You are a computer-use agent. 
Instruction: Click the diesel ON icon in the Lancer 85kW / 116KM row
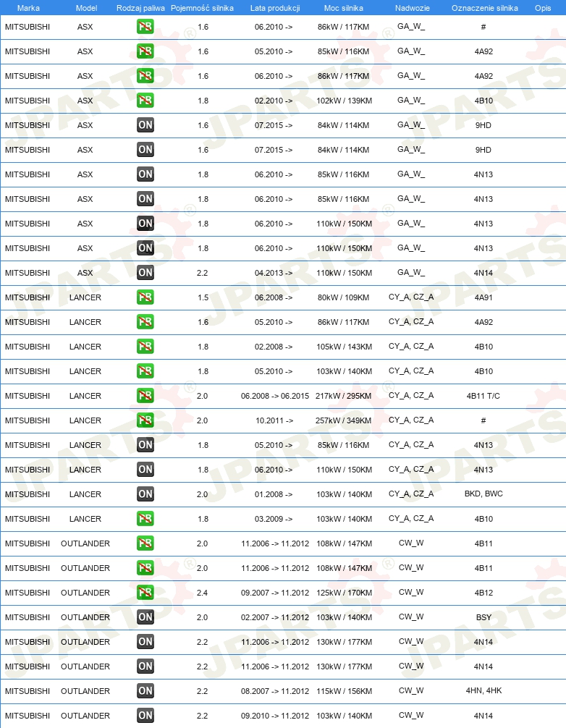[x=145, y=445]
